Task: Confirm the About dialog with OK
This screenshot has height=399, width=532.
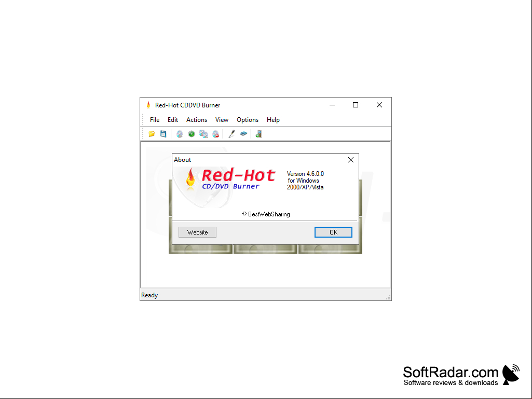Action: pyautogui.click(x=333, y=232)
